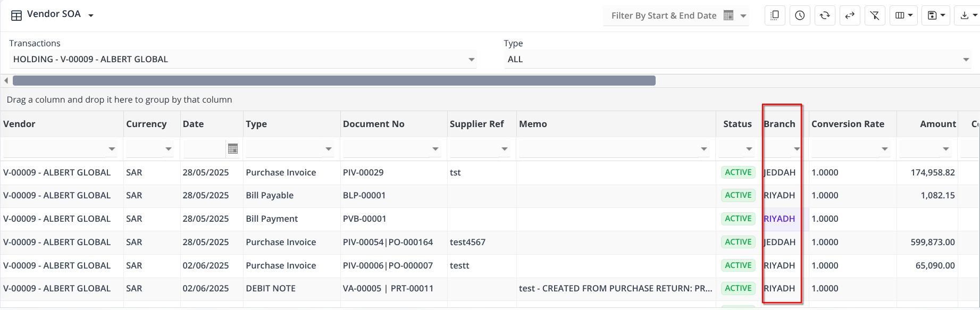Click the horizontal scrollbar thumb
Viewport: 980px width, 310px height.
point(334,81)
